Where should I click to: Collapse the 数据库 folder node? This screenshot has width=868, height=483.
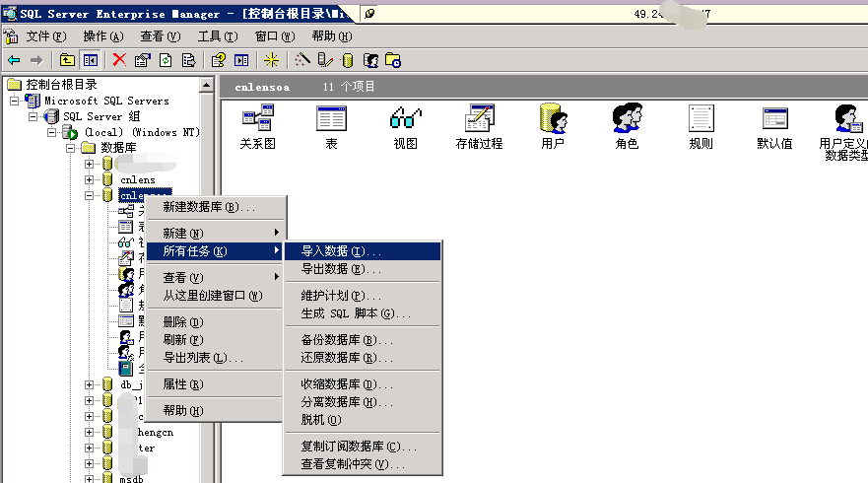tap(70, 148)
